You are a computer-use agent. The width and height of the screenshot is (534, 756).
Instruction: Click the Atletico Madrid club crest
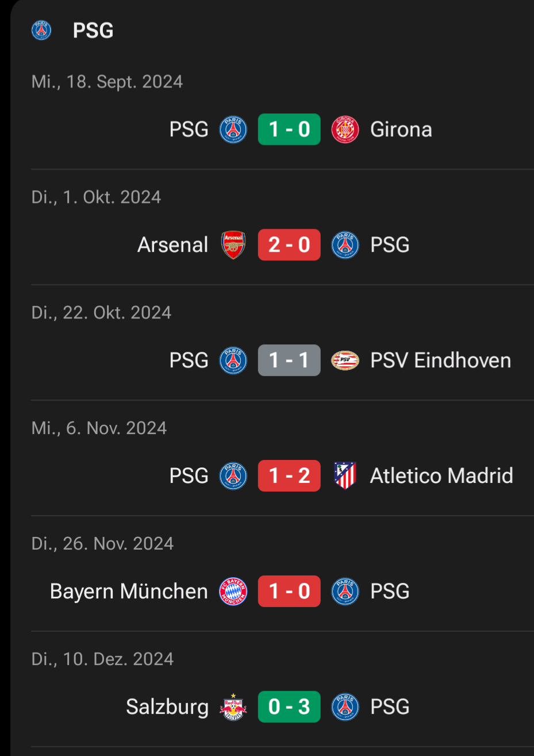(345, 476)
